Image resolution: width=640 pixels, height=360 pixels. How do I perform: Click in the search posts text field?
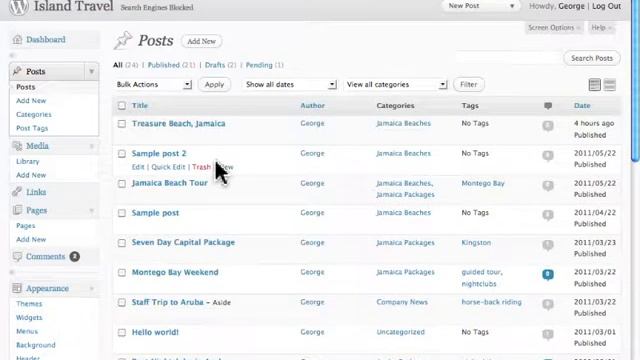coord(508,58)
